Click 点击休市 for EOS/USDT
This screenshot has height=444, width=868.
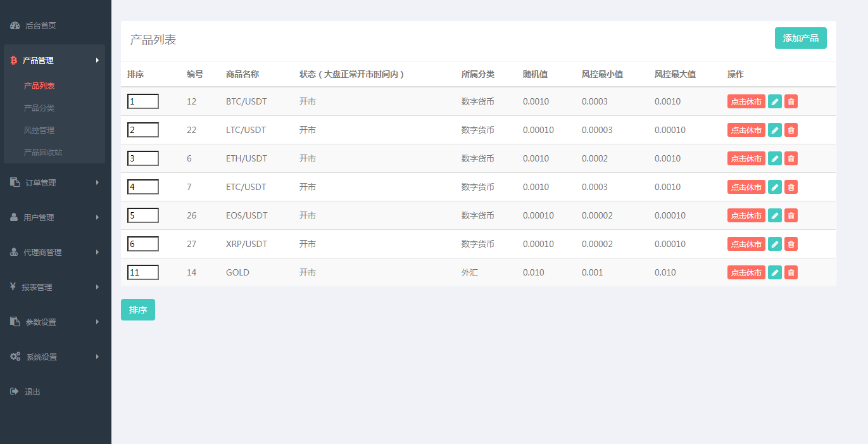pyautogui.click(x=746, y=215)
